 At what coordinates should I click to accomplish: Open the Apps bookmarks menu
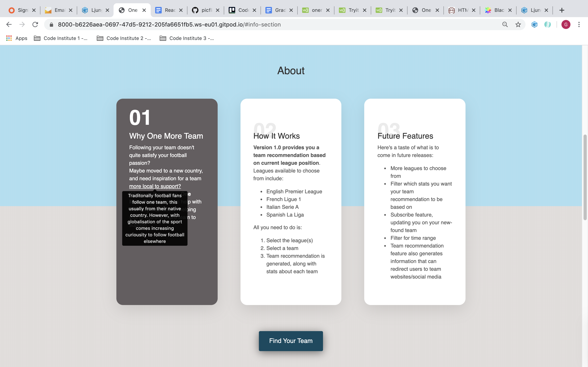click(16, 38)
